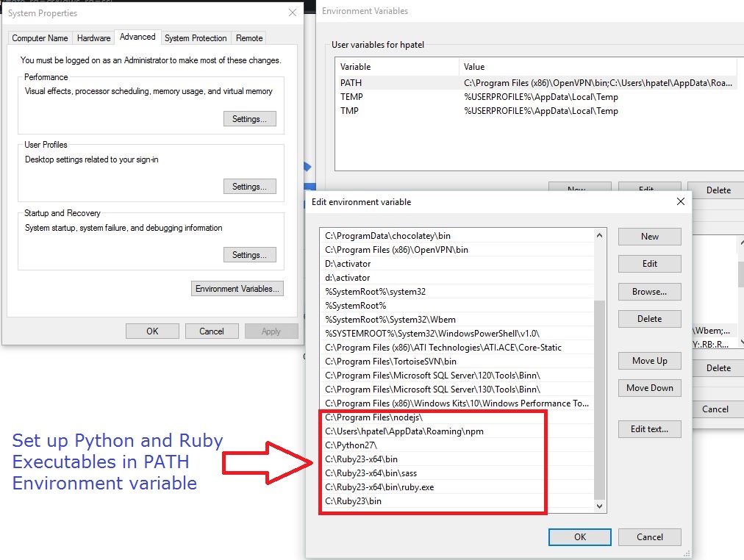
Task: Click Move Down to reorder selected path
Action: click(x=649, y=387)
